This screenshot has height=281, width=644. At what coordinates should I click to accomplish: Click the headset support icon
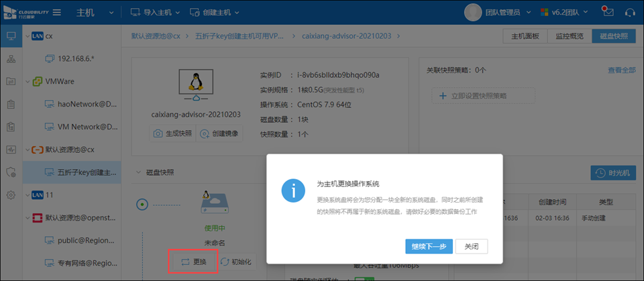tap(630, 13)
